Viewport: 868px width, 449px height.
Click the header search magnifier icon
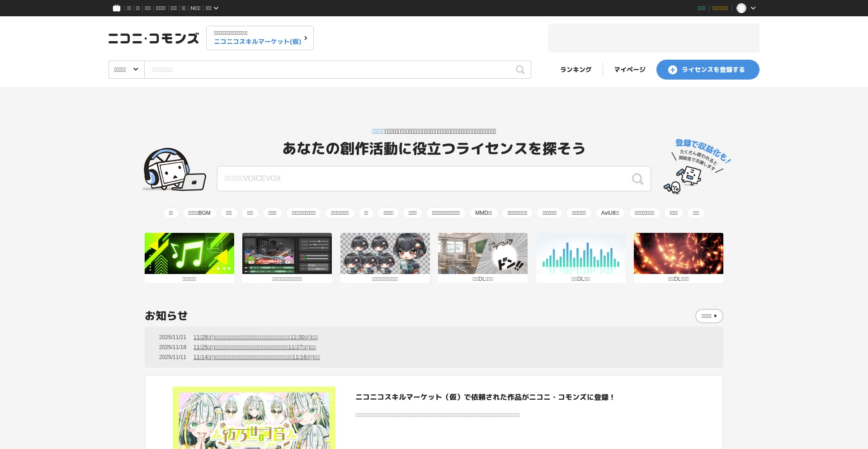pos(520,70)
